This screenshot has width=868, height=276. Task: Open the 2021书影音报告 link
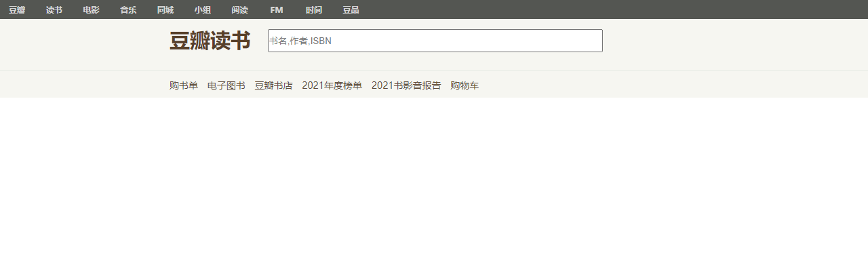[x=406, y=85]
